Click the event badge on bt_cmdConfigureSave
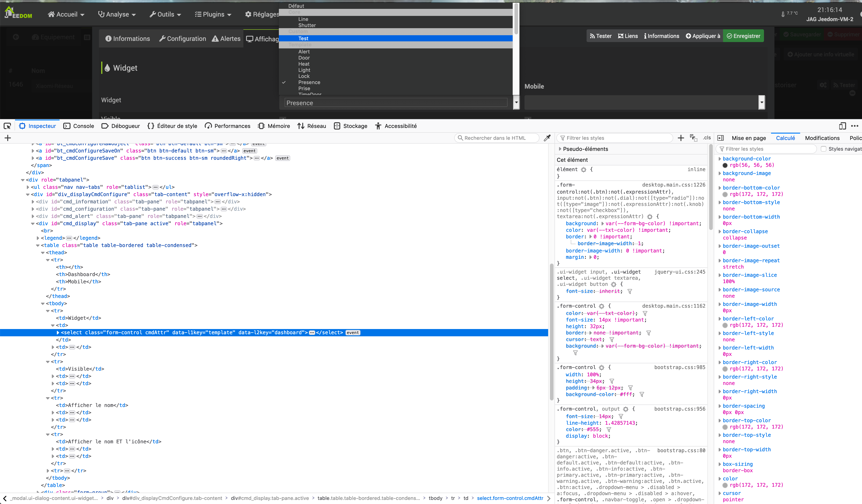The image size is (862, 504). [x=282, y=158]
